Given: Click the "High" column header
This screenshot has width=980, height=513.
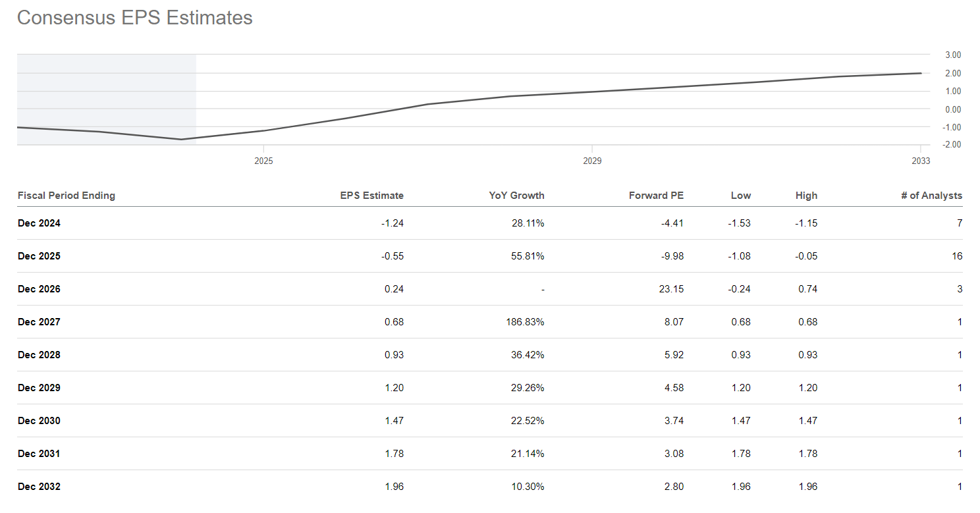Looking at the screenshot, I should point(806,196).
